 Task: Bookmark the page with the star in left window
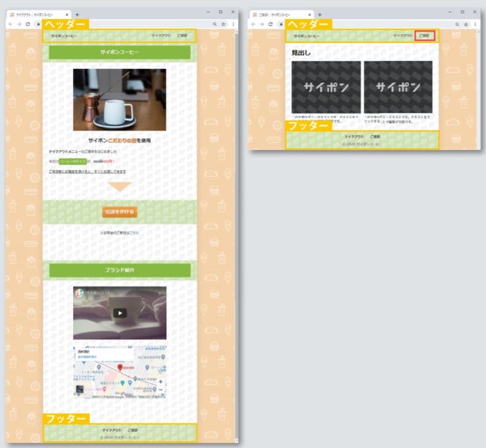click(x=223, y=24)
